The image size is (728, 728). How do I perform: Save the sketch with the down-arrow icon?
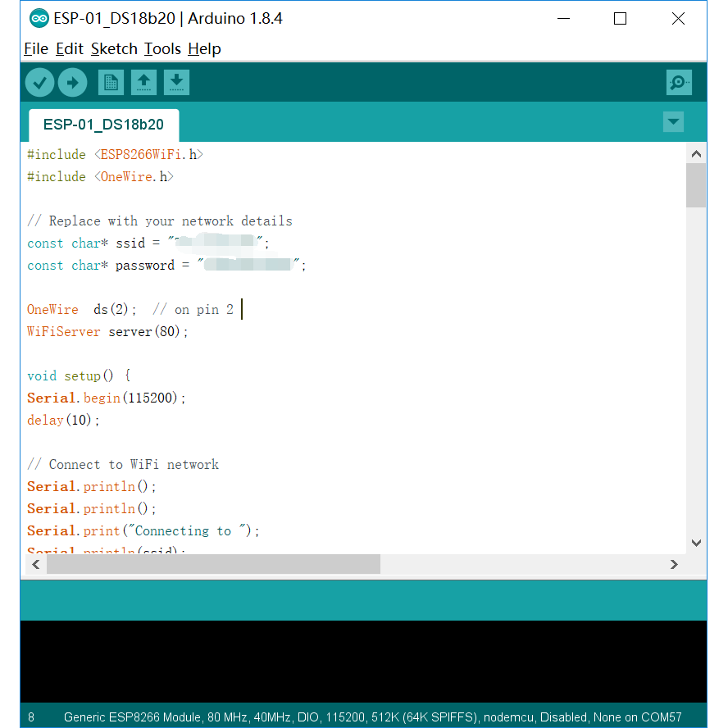[x=176, y=82]
